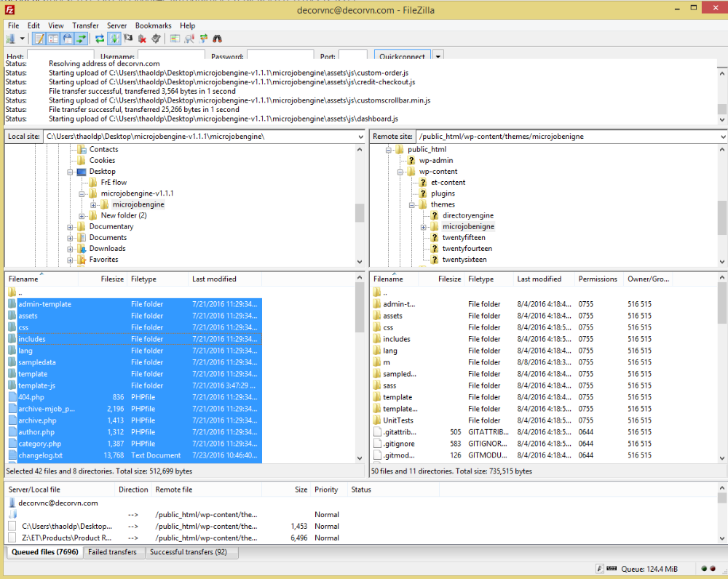Click the synchronized browsing toolbar icon

coord(203,39)
